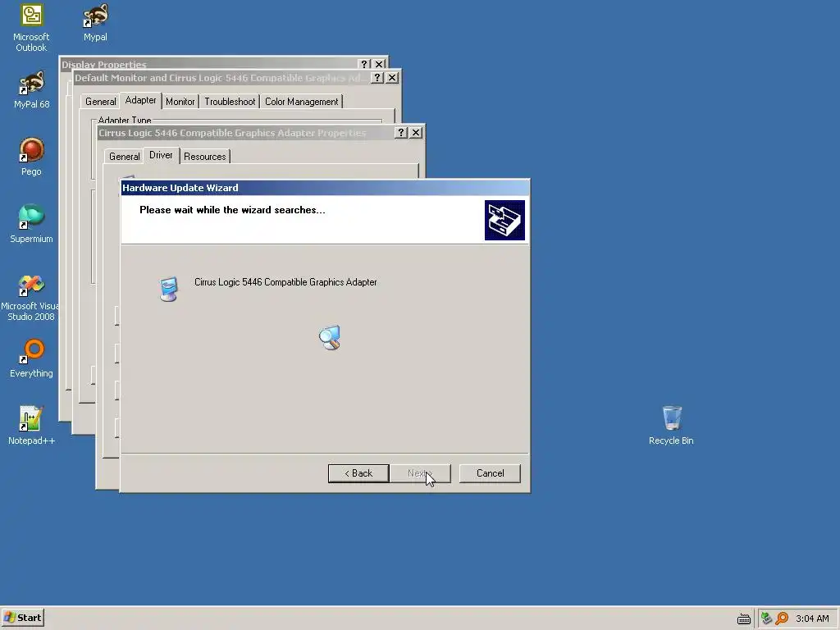Open the Monitor tab
This screenshot has width=840, height=630.
[x=180, y=102]
